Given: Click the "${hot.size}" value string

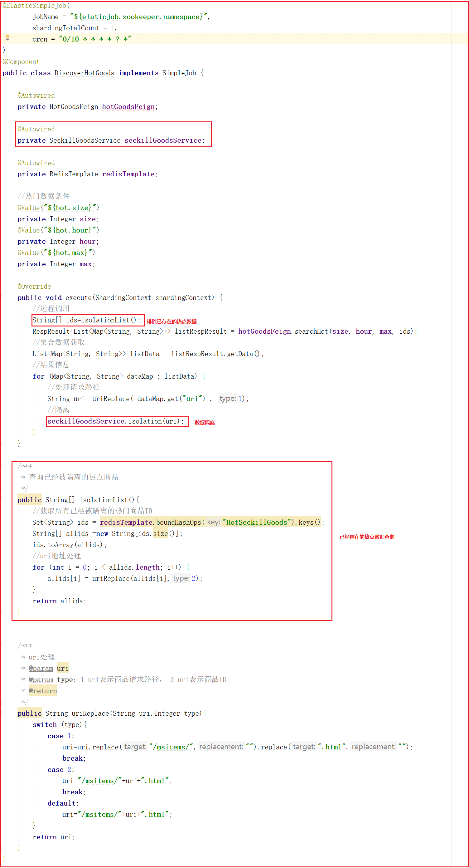Looking at the screenshot, I should point(72,208).
